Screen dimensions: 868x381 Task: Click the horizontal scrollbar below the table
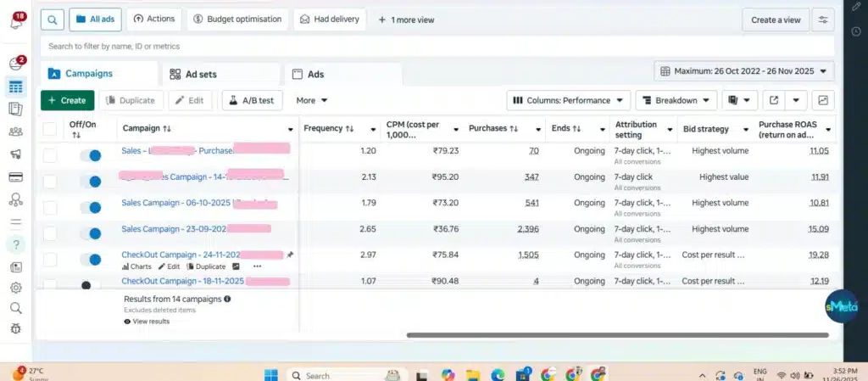pyautogui.click(x=618, y=335)
